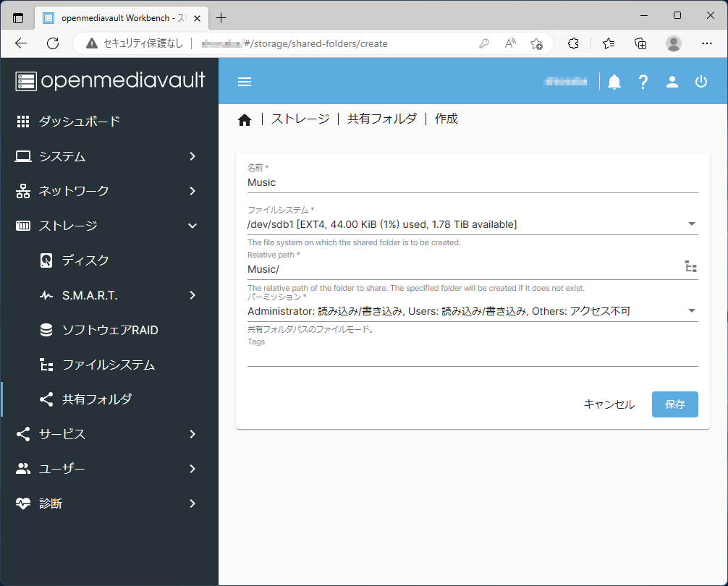Click the Tags input field
728x586 pixels.
click(473, 357)
